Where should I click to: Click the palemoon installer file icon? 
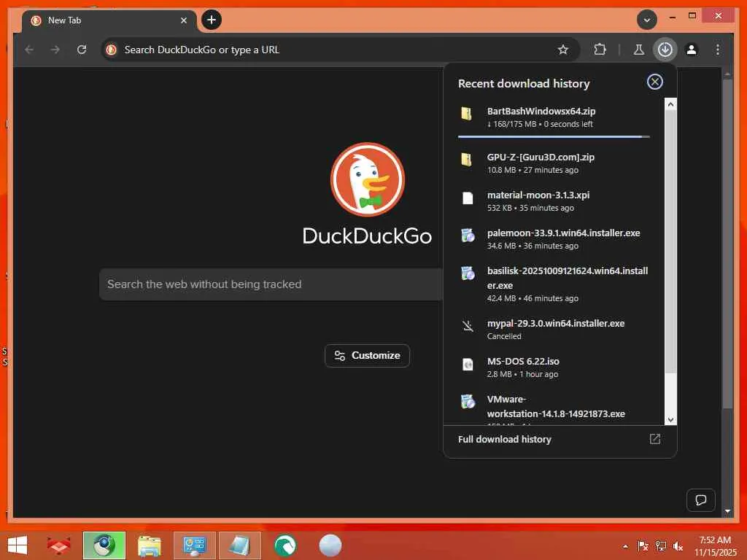(x=468, y=236)
